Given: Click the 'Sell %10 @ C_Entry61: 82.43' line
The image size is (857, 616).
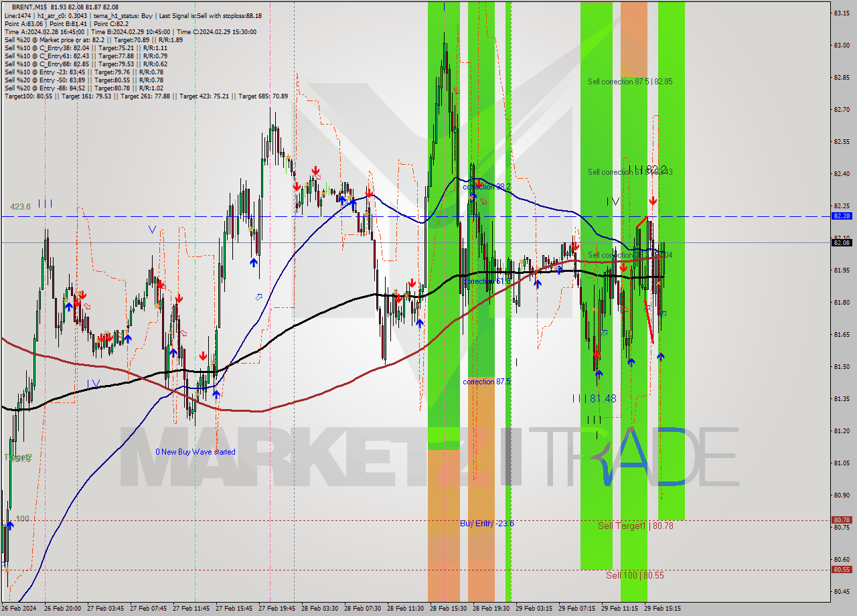Looking at the screenshot, I should click(86, 56).
